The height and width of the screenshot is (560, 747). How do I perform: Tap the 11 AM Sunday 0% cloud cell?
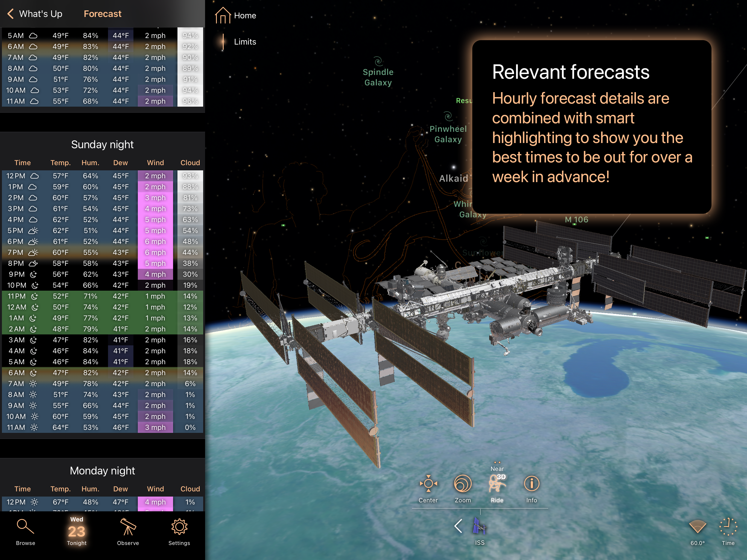(190, 427)
